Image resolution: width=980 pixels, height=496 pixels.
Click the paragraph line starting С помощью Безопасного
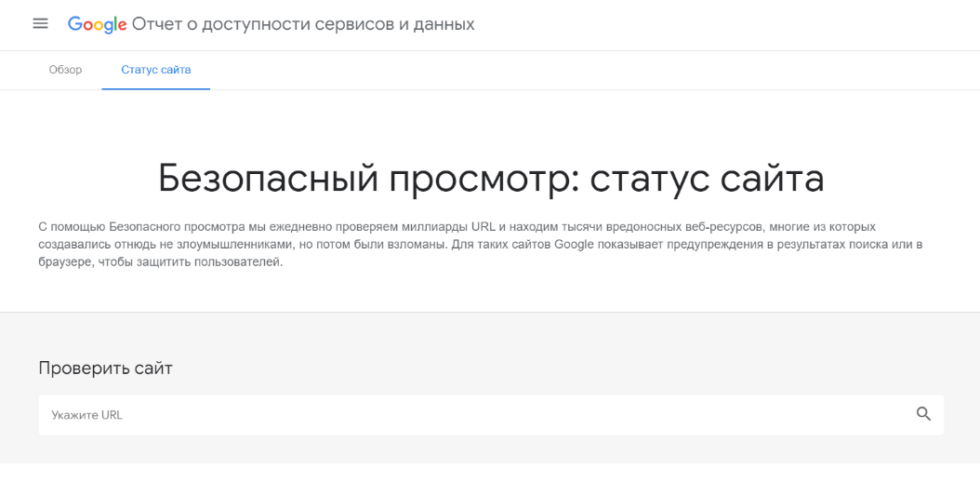tap(457, 226)
